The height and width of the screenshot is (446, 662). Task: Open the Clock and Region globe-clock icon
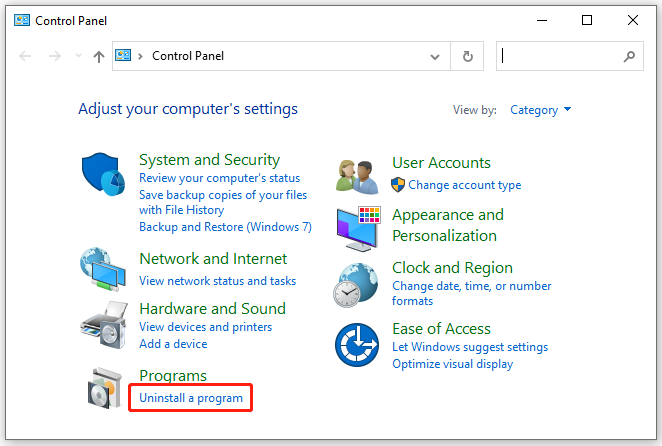coord(355,285)
